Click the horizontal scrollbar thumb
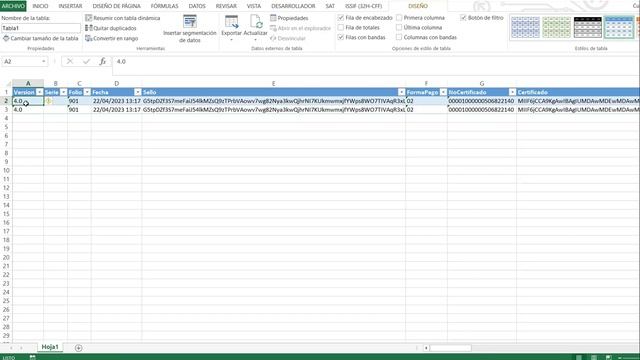This screenshot has width=640, height=360. click(450, 348)
